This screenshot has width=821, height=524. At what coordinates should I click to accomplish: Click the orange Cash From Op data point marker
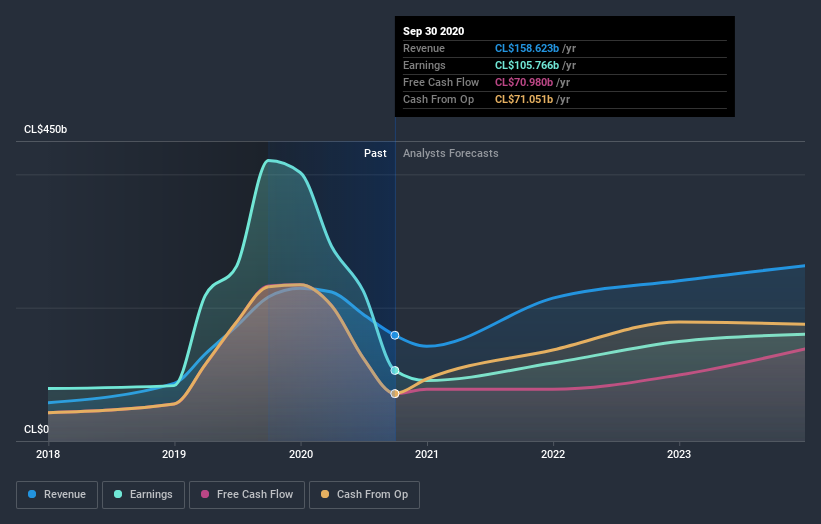click(395, 394)
